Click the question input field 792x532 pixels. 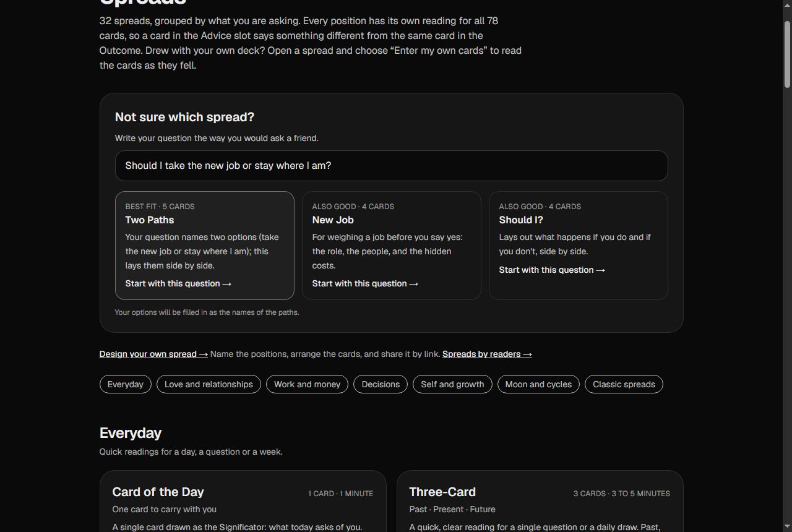[391, 166]
